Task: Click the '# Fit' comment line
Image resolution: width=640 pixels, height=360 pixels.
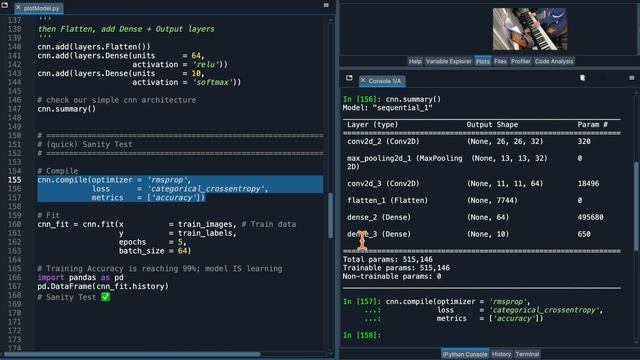Action: coord(49,215)
